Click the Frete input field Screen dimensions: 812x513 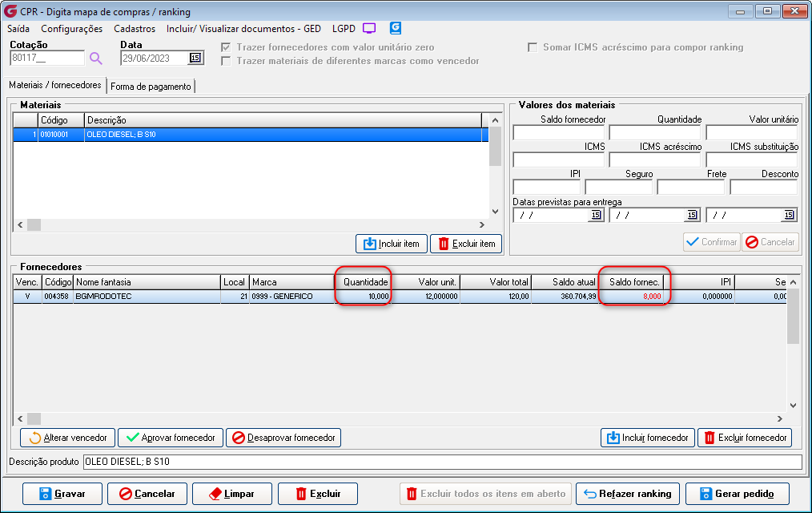click(691, 187)
